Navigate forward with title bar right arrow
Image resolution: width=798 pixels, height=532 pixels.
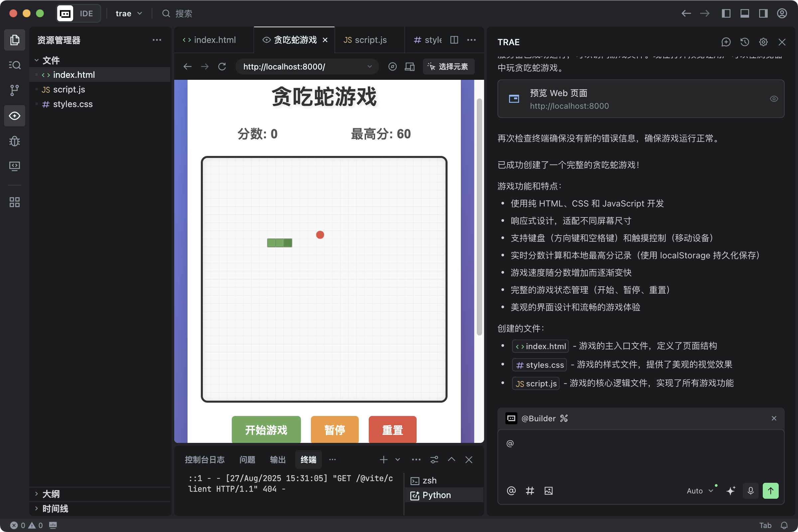[705, 14]
